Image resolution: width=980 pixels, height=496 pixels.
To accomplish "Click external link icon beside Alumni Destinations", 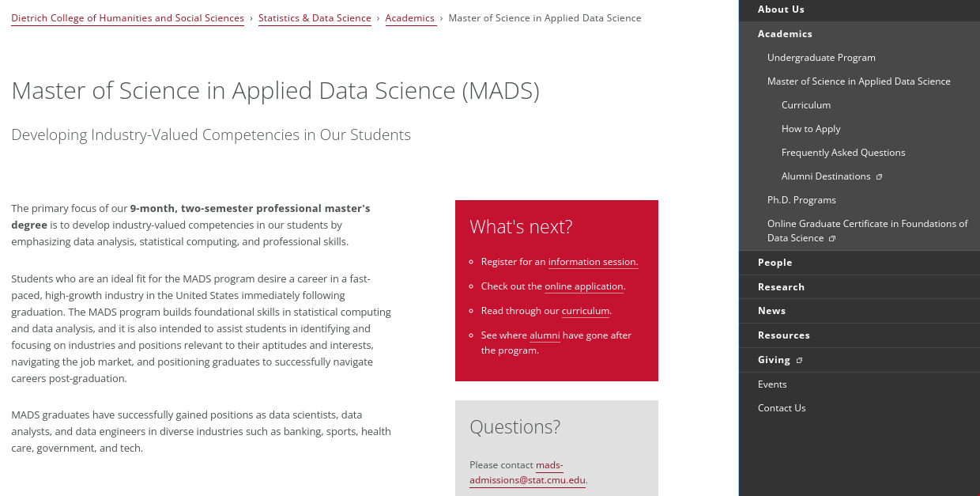I will click(879, 176).
